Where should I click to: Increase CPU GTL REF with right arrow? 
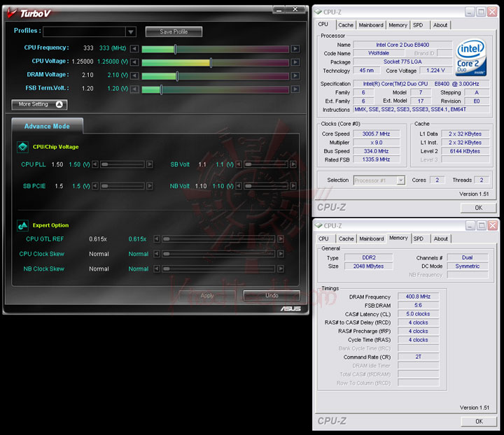[281, 239]
